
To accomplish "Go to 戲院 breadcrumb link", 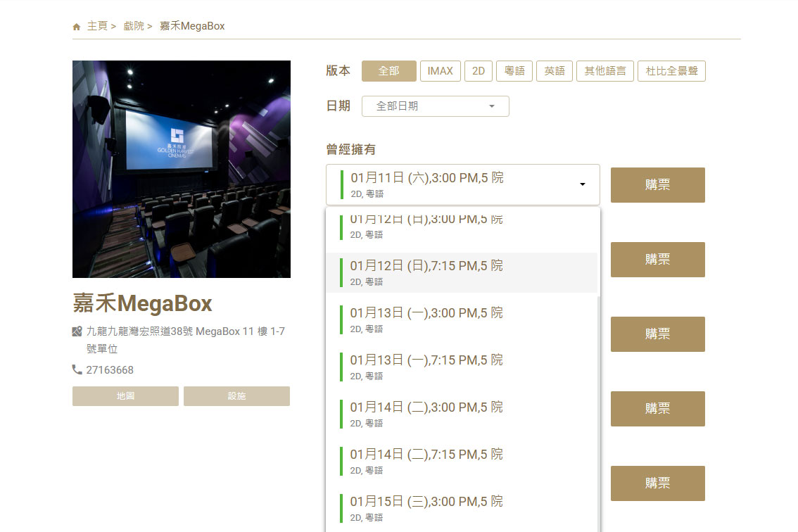I will point(134,26).
